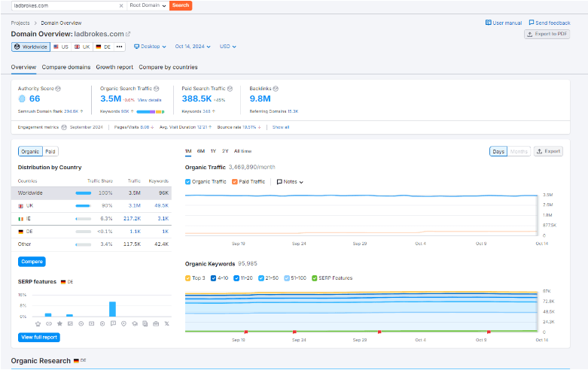The height and width of the screenshot is (370, 588).
Task: Click the X (Twitter) SERP icon
Action: click(x=167, y=323)
